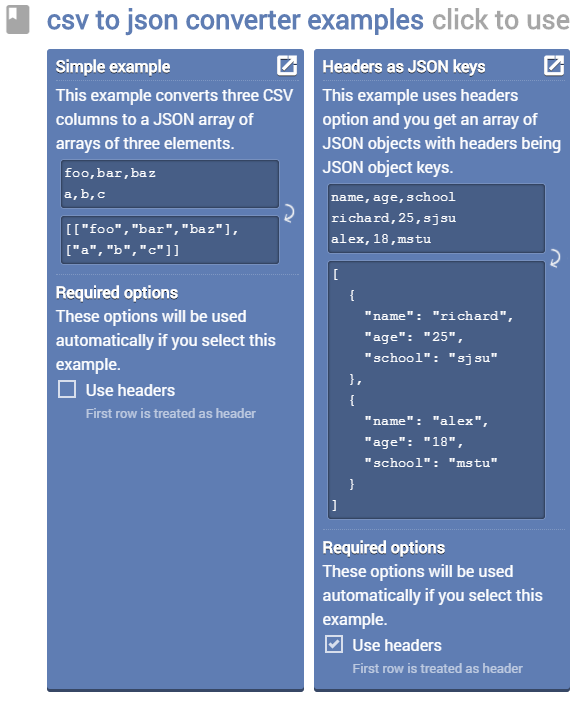
Task: Open Headers as JSON keys edit icon
Action: point(553,66)
